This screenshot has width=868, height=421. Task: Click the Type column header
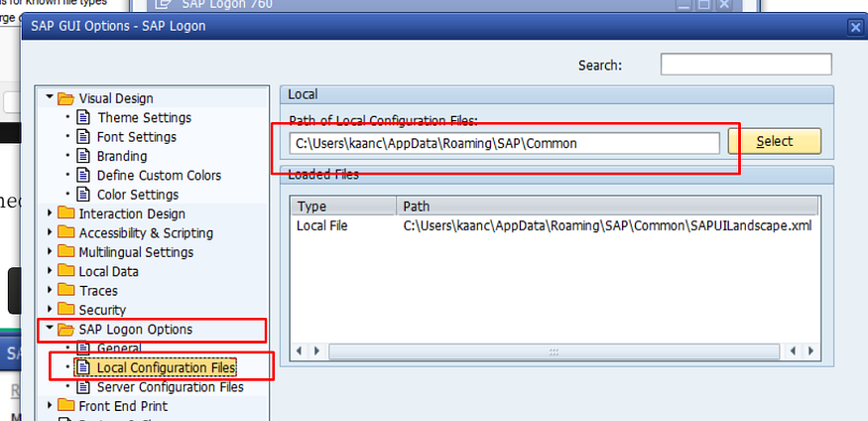point(344,207)
